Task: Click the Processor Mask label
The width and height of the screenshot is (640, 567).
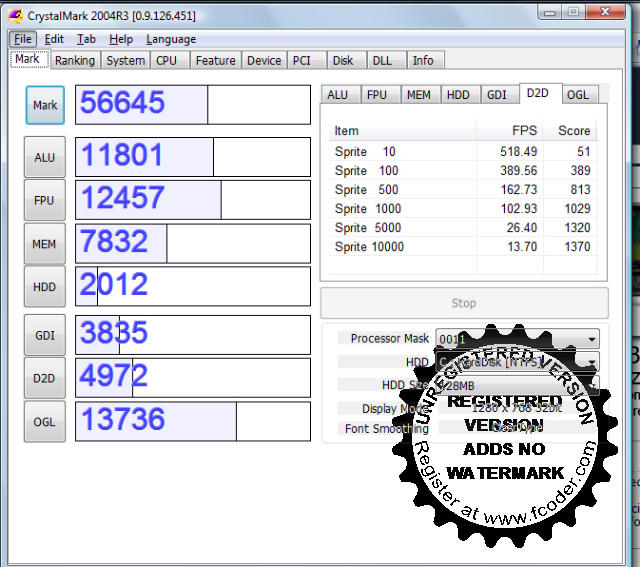Action: pyautogui.click(x=389, y=338)
